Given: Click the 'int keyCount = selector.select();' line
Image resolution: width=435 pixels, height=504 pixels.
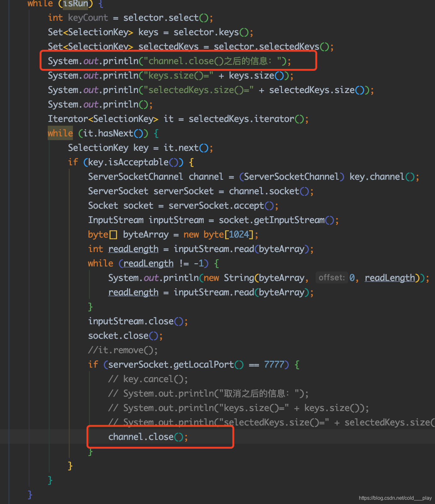Looking at the screenshot, I should pyautogui.click(x=130, y=18).
